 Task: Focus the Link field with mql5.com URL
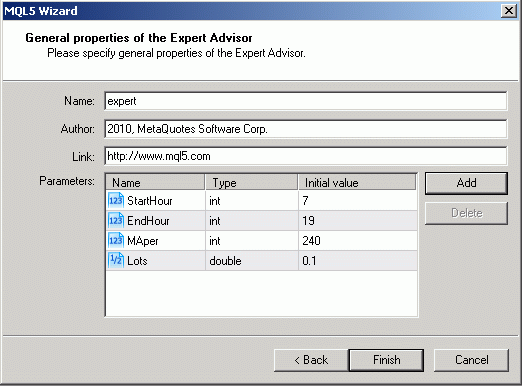(x=306, y=156)
